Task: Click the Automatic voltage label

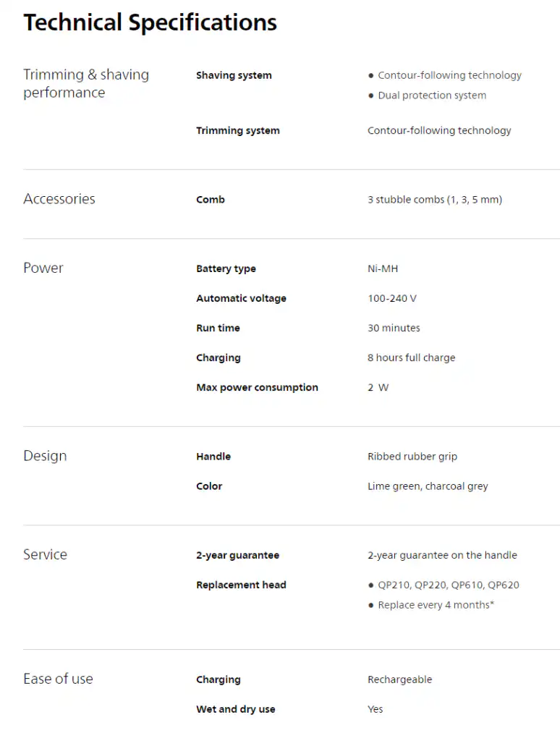Action: (x=241, y=298)
